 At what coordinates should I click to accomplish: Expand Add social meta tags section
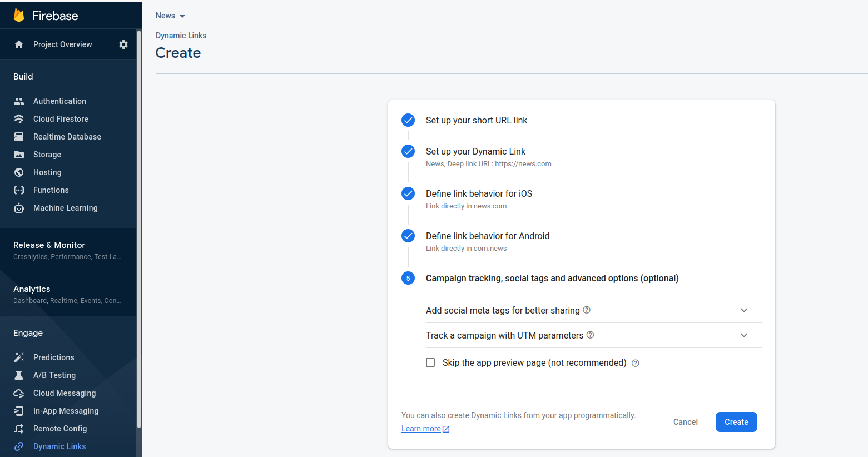[x=744, y=310]
